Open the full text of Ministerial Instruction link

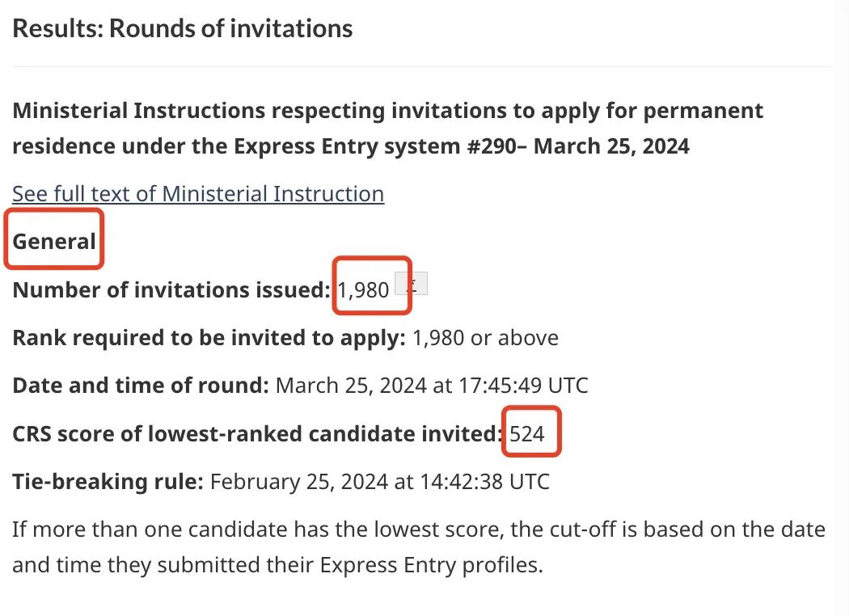pos(198,194)
